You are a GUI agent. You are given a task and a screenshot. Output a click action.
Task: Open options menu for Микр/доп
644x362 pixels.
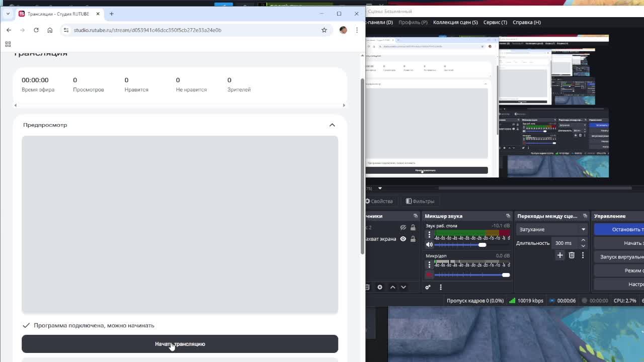pyautogui.click(x=429, y=264)
